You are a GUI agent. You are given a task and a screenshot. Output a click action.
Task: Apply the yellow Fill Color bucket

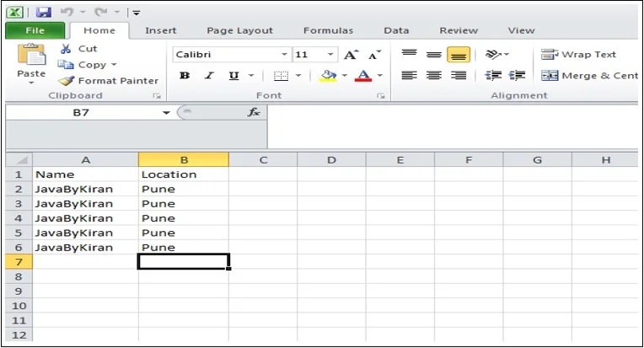click(328, 76)
